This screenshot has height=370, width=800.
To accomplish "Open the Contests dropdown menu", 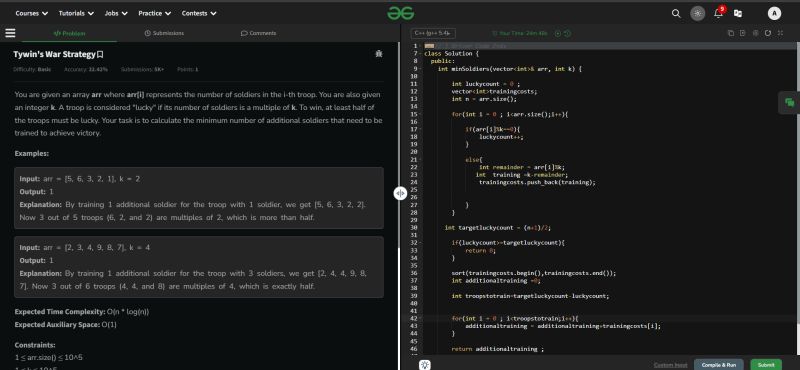I will 199,13.
